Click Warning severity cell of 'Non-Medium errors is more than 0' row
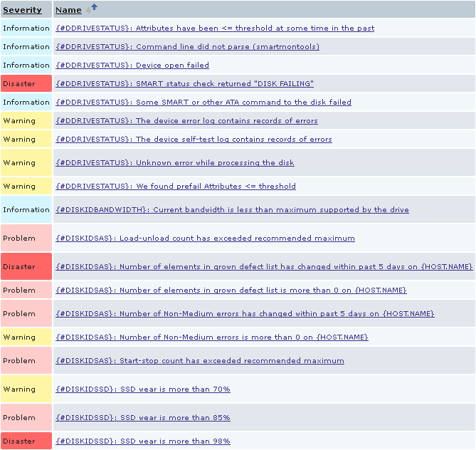Screen dimensions: 476x450 [26, 337]
